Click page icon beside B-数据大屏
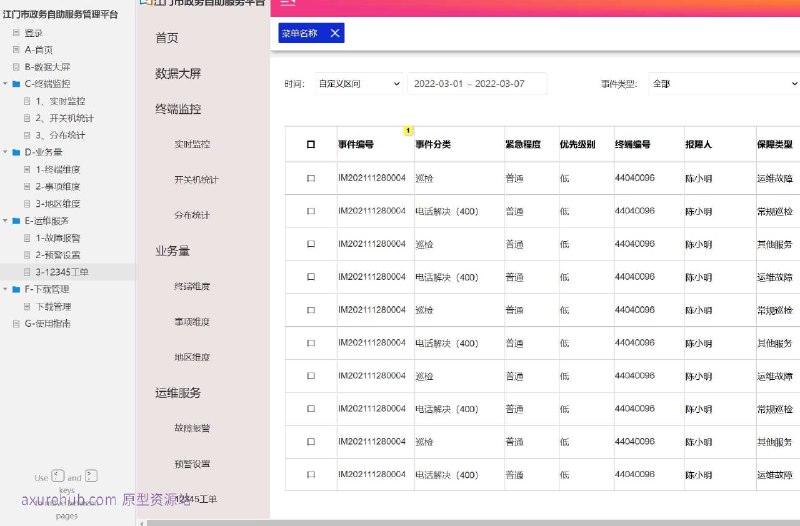The width and height of the screenshot is (800, 526). point(16,67)
